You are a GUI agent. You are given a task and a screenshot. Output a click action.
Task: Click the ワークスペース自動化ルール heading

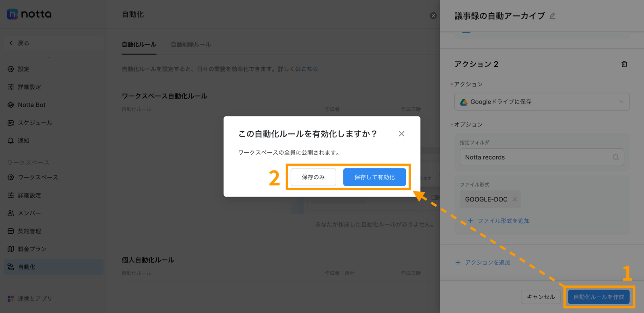tap(165, 96)
